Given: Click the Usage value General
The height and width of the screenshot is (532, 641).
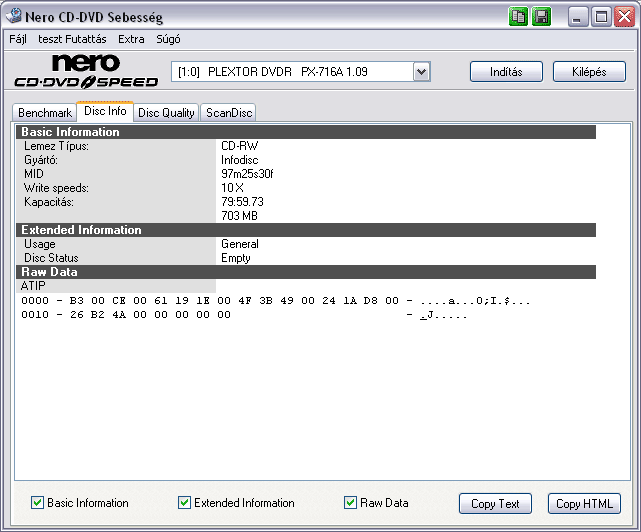Looking at the screenshot, I should [x=240, y=244].
